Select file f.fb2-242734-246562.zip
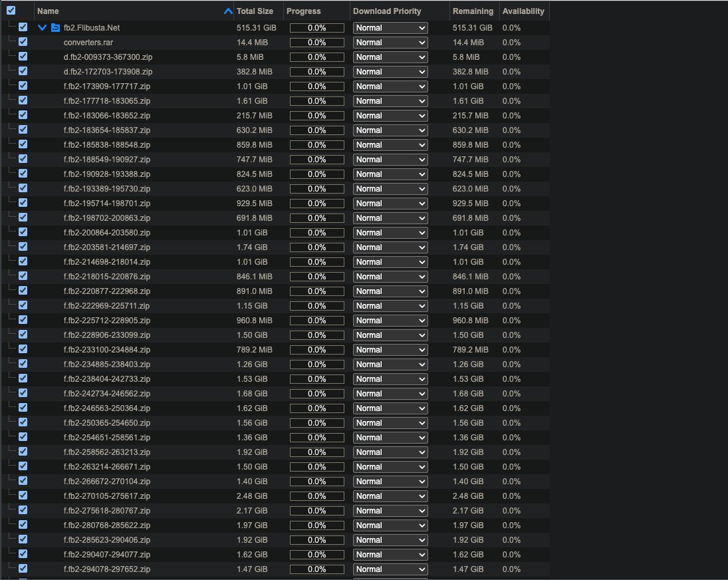 click(x=107, y=393)
